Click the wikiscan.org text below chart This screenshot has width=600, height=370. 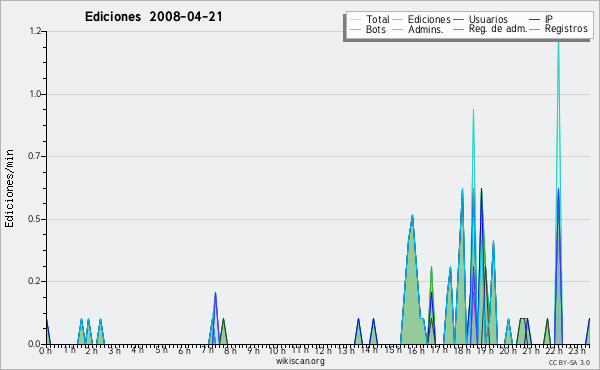tap(300, 361)
